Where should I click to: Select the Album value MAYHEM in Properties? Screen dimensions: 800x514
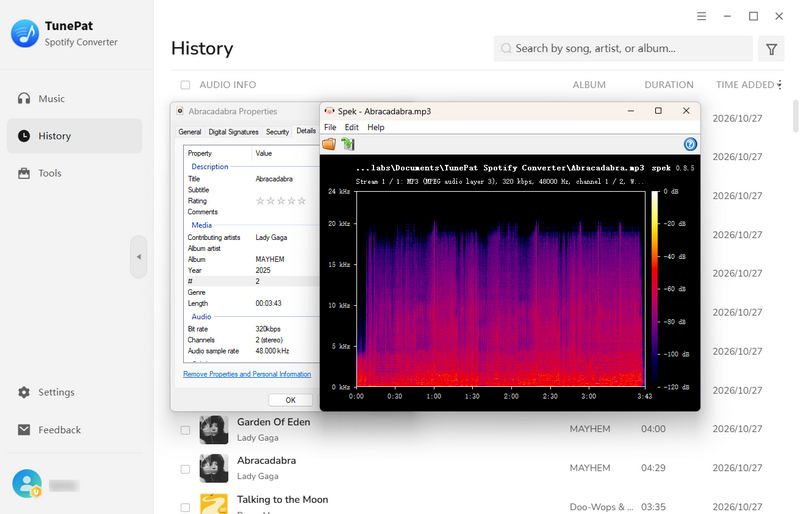270,259
